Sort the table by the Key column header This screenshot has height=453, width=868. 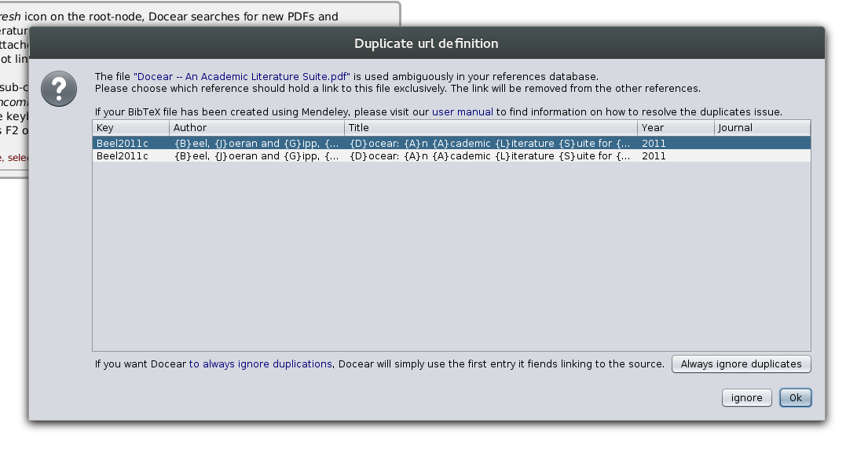(130, 128)
